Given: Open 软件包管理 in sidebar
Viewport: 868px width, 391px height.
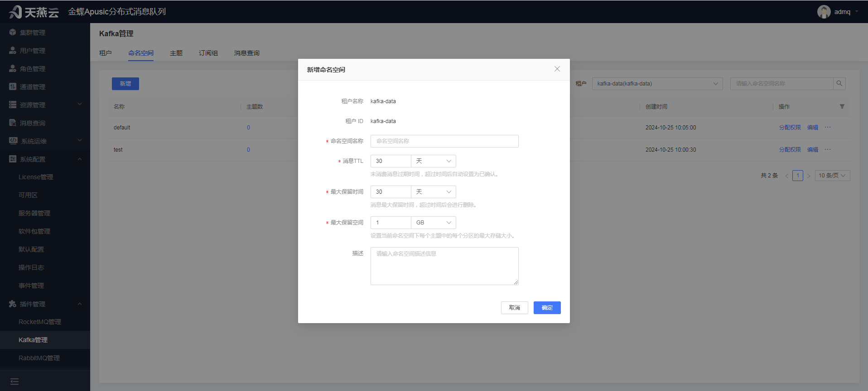Looking at the screenshot, I should coord(45,231).
